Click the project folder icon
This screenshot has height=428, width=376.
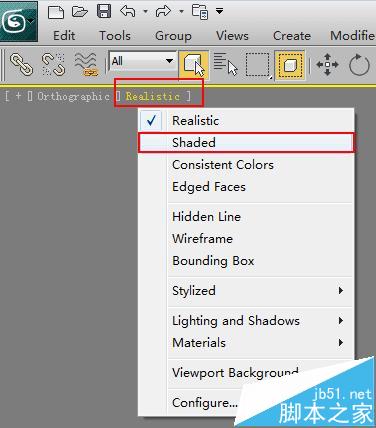click(200, 12)
